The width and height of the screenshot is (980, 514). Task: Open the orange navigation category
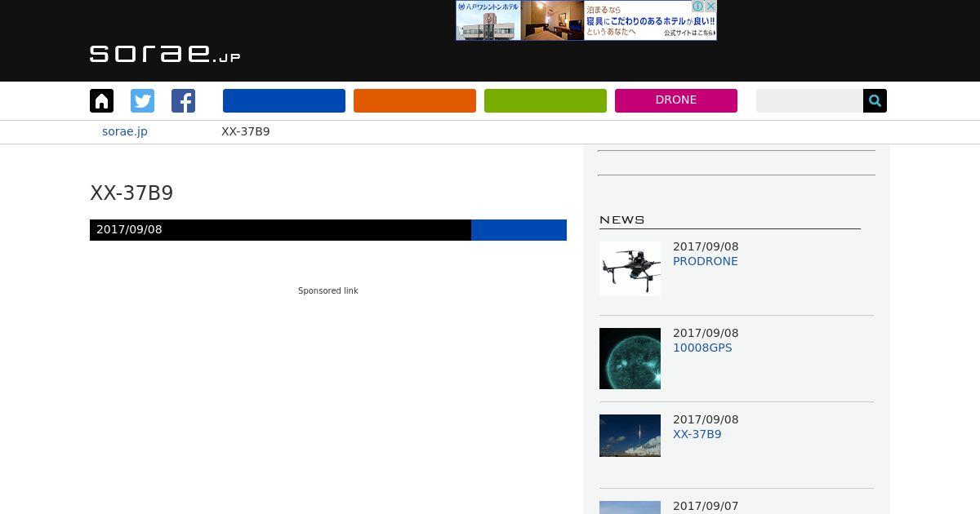415,100
